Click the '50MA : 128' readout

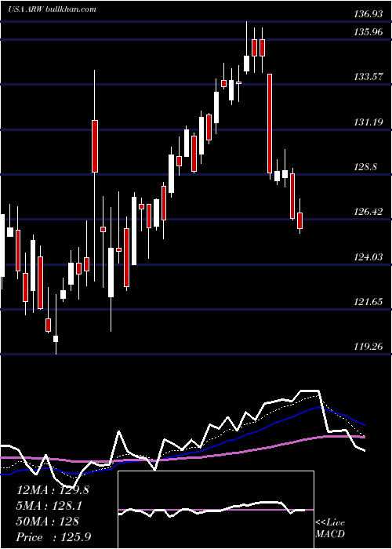[48, 522]
